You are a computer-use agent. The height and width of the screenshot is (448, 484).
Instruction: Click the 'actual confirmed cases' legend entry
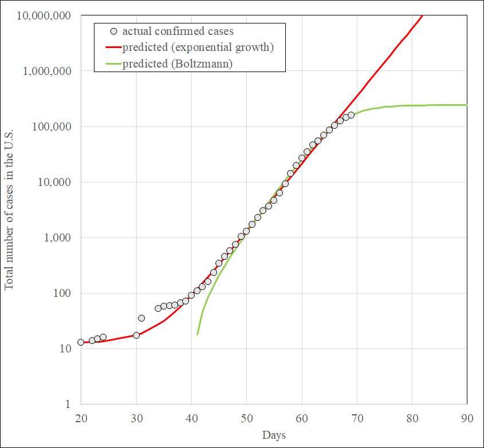click(172, 31)
